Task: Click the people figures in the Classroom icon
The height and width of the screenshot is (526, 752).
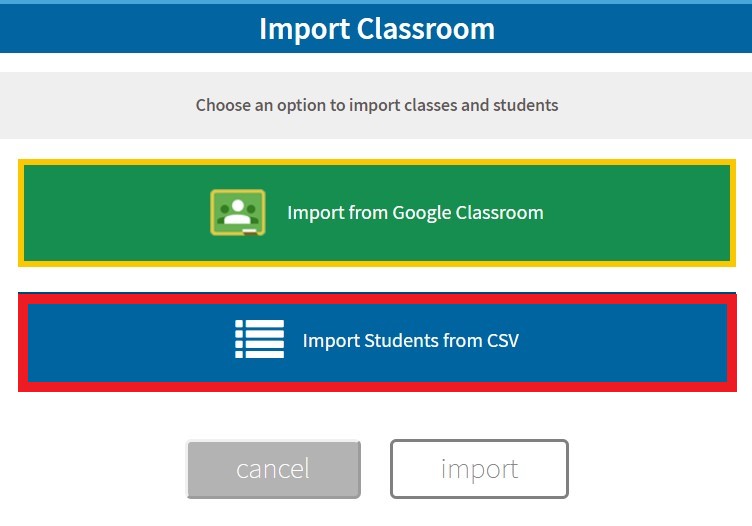Action: point(237,210)
